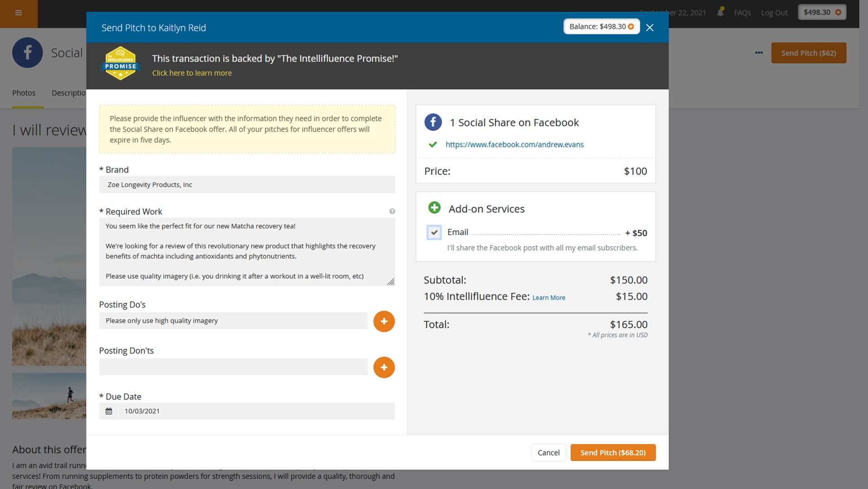Click the Intellifluence Promise badge
This screenshot has height=489, width=868.
120,63
